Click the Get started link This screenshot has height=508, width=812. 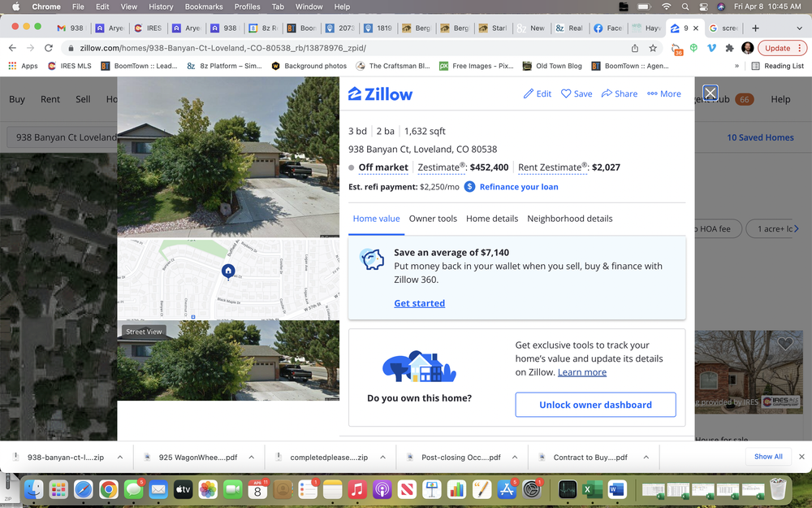[420, 303]
